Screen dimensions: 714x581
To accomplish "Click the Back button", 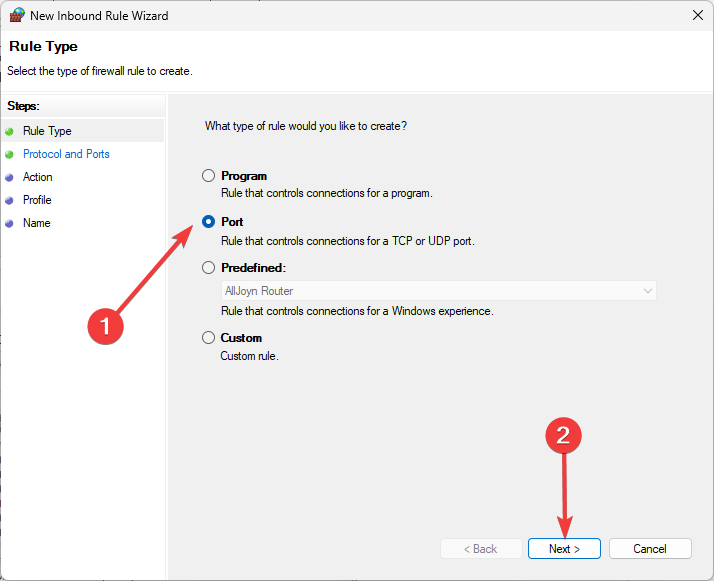I will pos(481,549).
